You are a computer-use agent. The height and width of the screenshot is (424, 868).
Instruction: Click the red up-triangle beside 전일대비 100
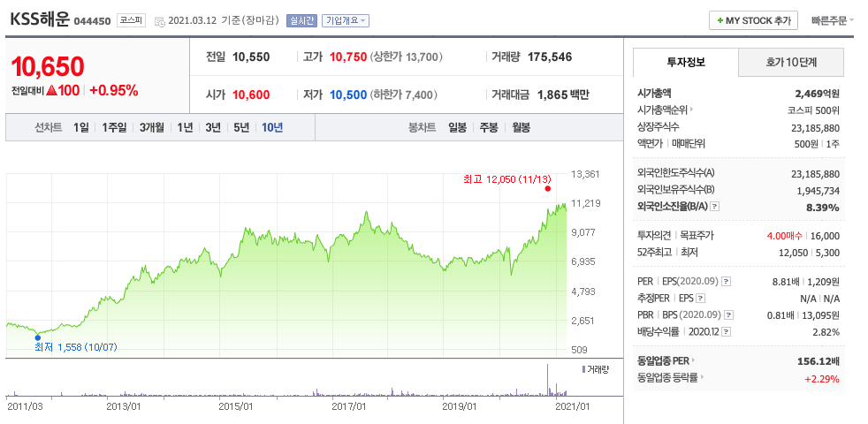(x=51, y=91)
